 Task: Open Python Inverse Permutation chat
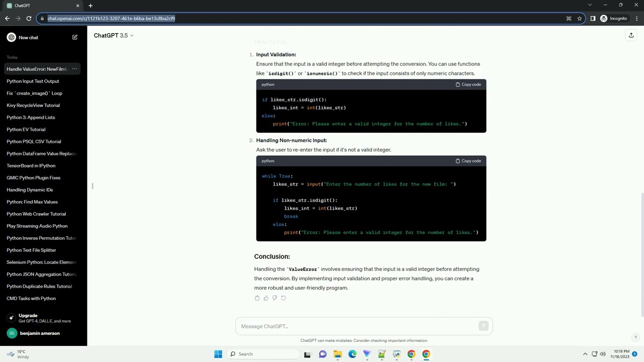[x=43, y=238]
